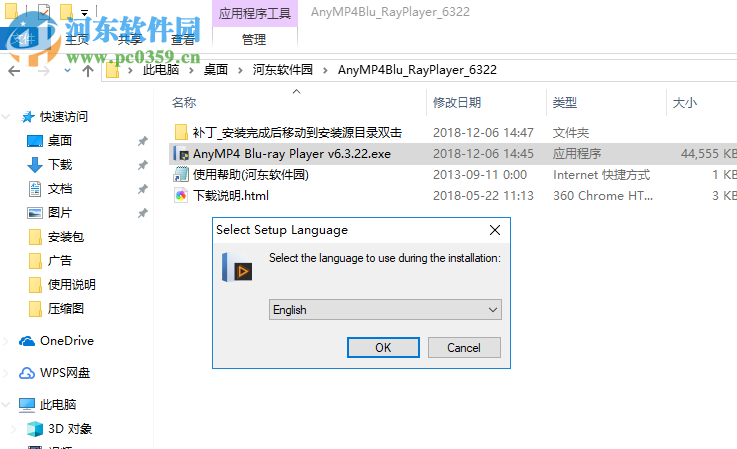737x449 pixels.
Task: Open 3D 对象 in the navigation pane
Action: 70,428
